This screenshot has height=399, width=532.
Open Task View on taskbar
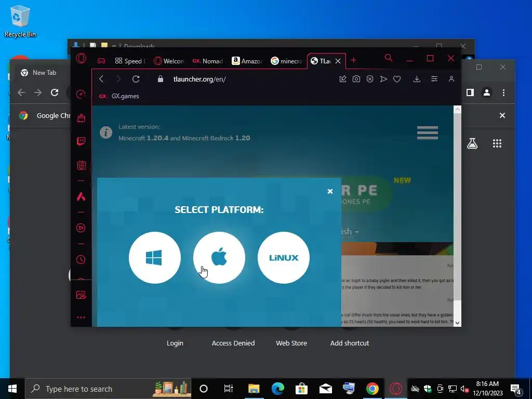pyautogui.click(x=229, y=389)
